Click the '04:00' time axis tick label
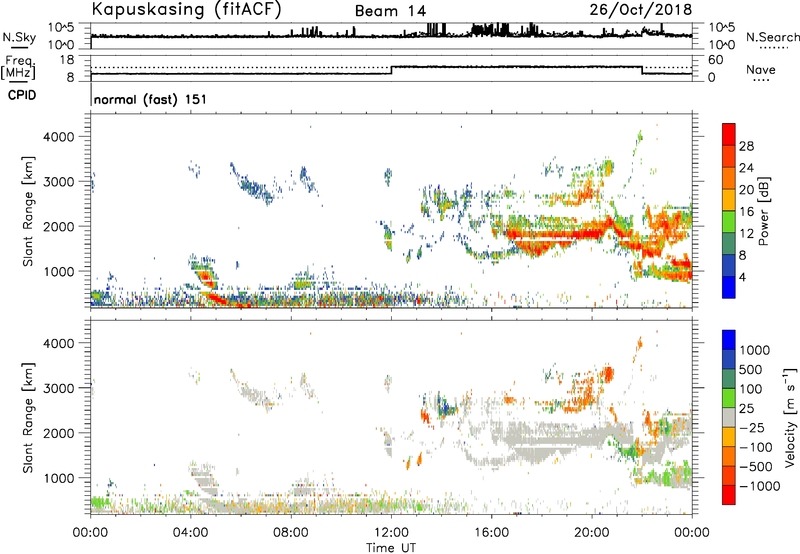800x554 pixels. coord(191,533)
